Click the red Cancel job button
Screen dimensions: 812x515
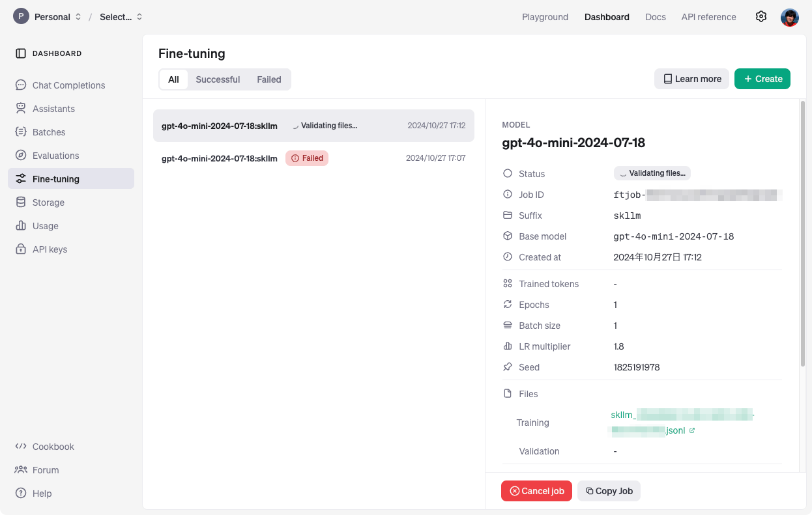coord(536,491)
